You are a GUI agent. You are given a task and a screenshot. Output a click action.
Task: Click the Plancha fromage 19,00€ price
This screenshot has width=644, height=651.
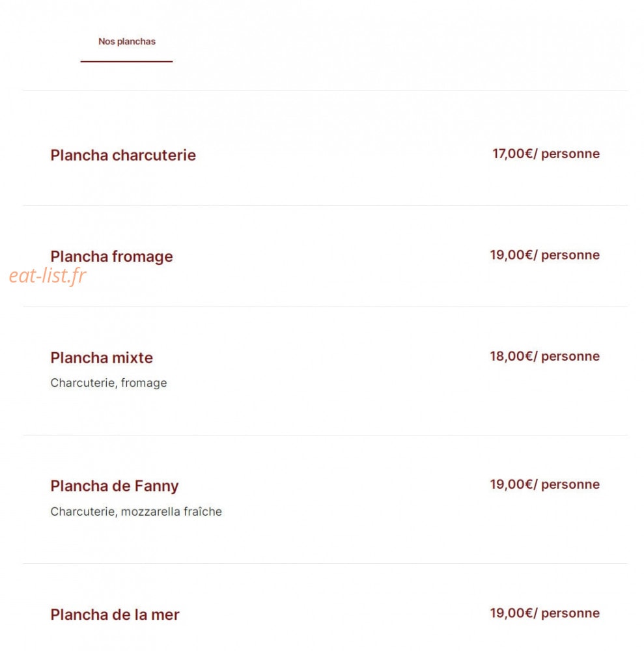544,255
